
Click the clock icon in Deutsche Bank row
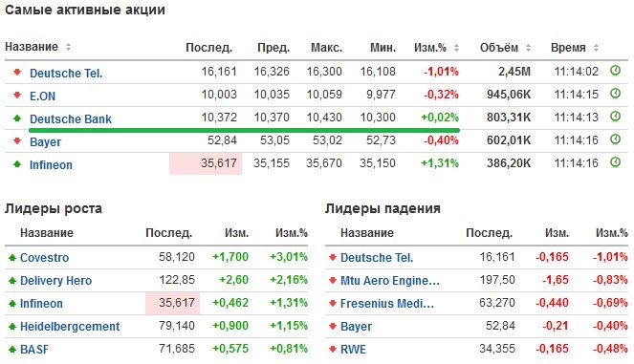coord(615,117)
